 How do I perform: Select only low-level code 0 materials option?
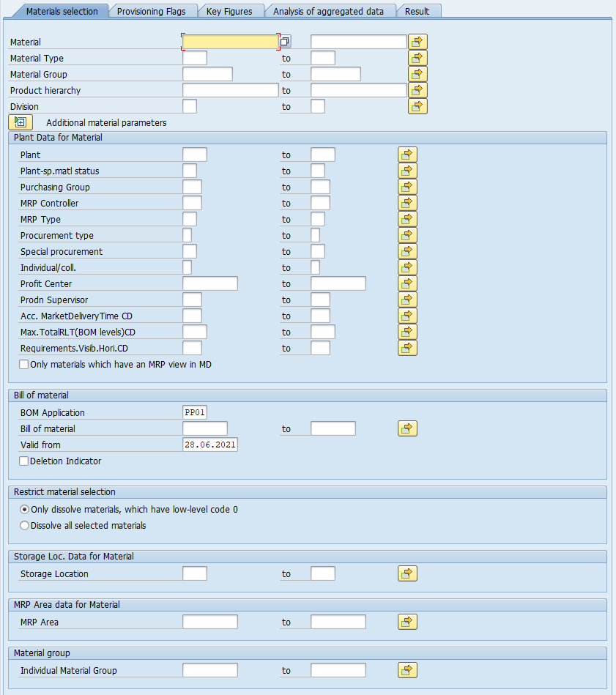[x=25, y=509]
